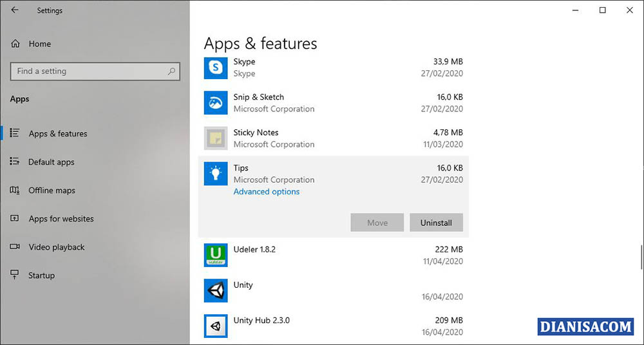Select the Apps for websites icon
The image size is (644, 345).
coord(14,218)
